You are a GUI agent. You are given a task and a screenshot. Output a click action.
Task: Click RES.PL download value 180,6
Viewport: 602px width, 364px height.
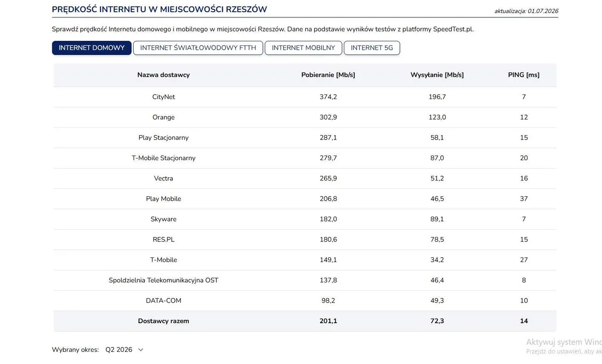328,240
